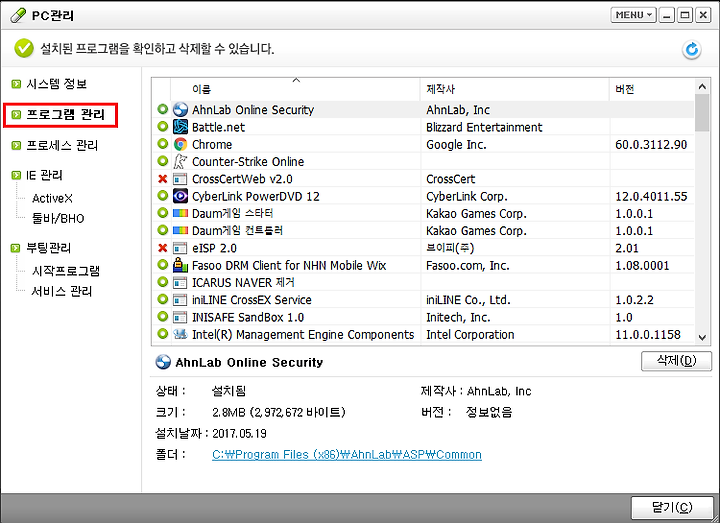Click 삭제(D) button to uninstall program

[x=676, y=361]
